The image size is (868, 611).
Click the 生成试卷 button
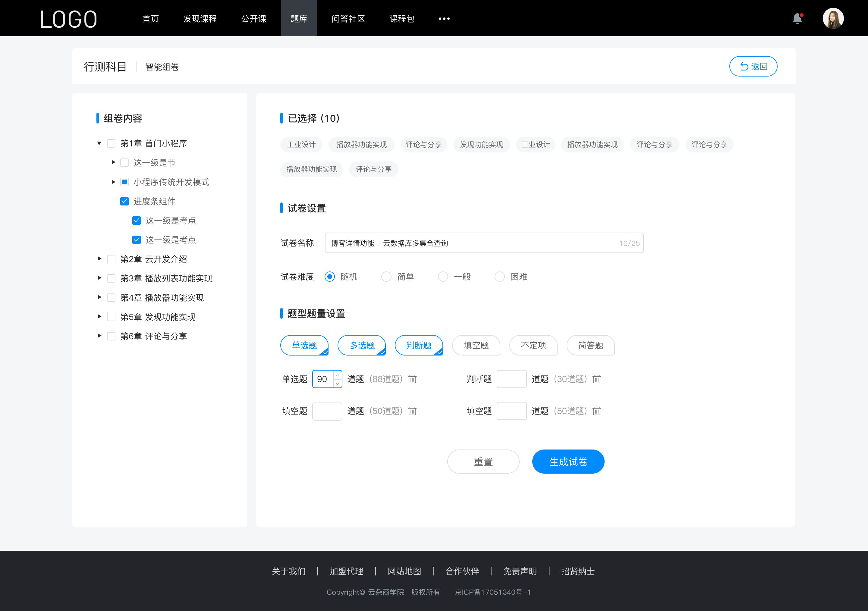point(568,462)
